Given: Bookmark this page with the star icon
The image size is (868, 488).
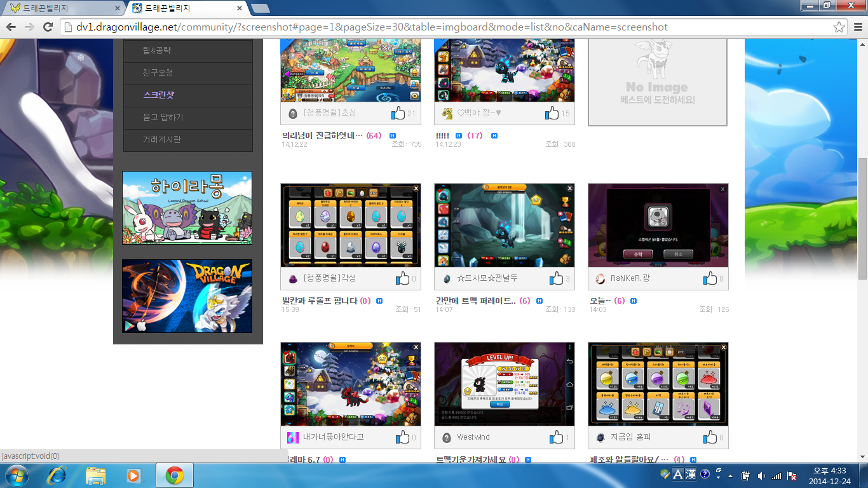Looking at the screenshot, I should [x=839, y=27].
